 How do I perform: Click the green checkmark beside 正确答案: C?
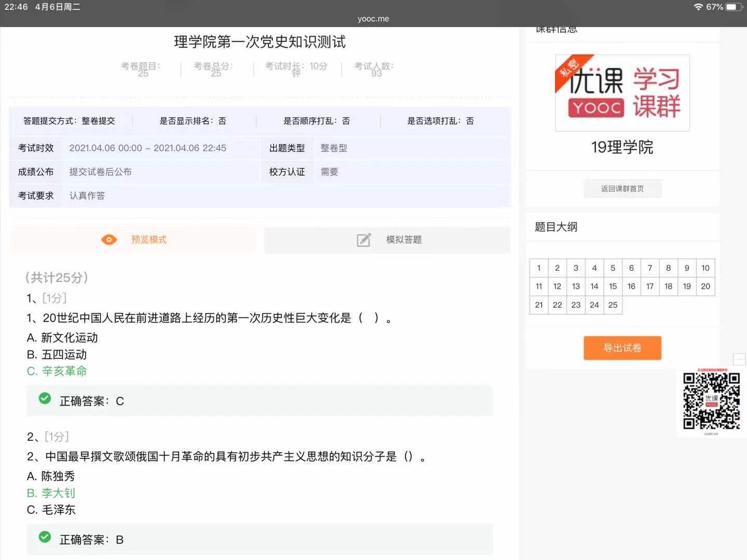pos(45,398)
